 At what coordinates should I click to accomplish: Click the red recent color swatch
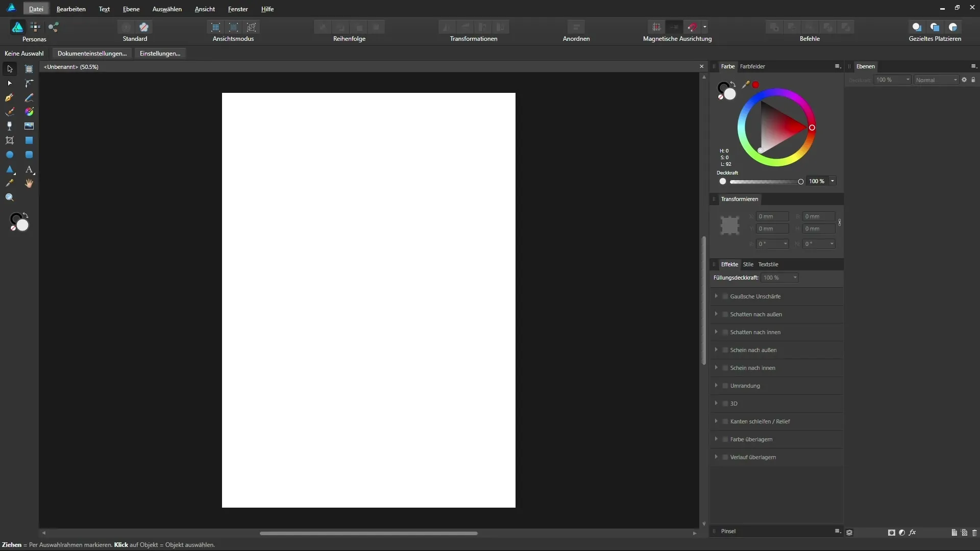coord(755,85)
